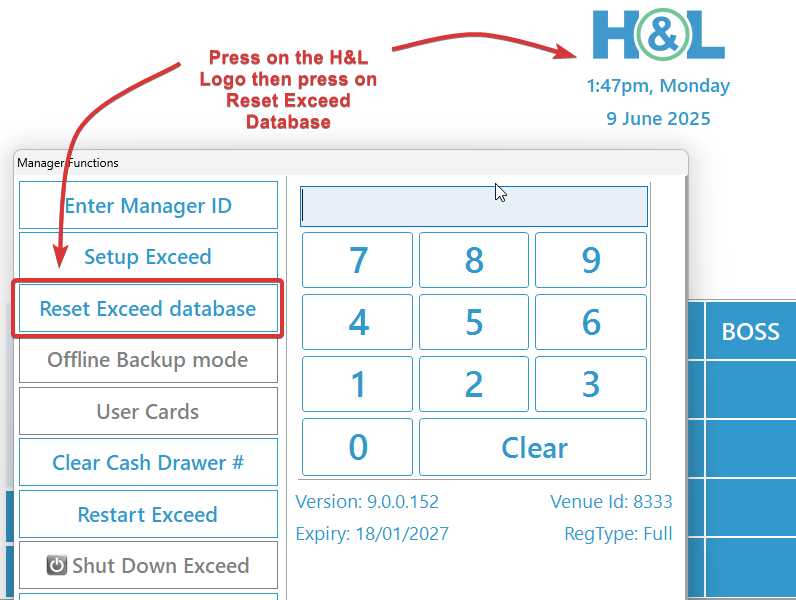
Task: Click the Venue Id: 8333 text
Action: (x=611, y=502)
